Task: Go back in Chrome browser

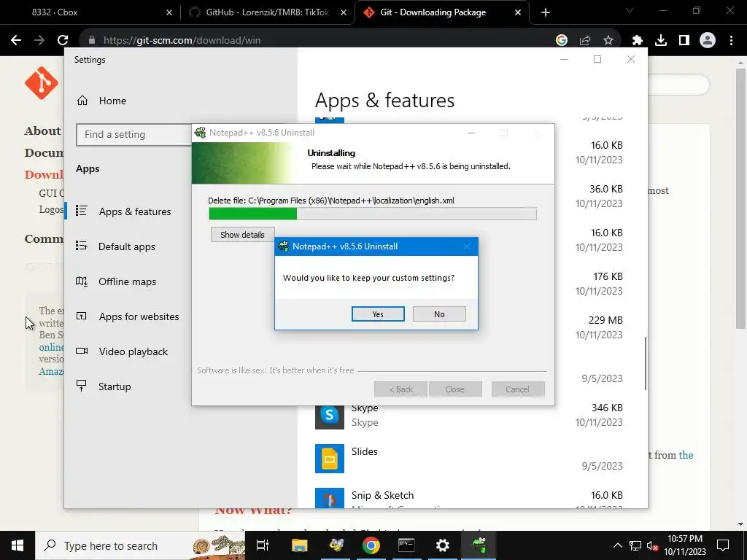Action: click(16, 41)
